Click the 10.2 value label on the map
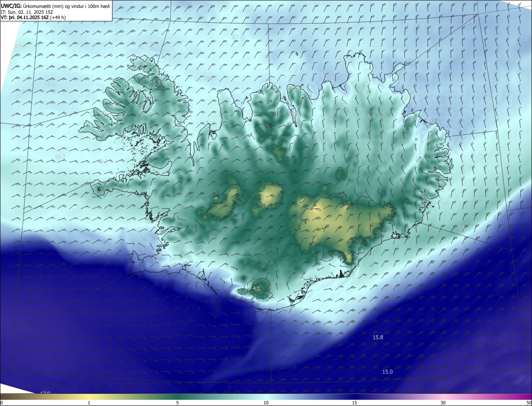 click(x=102, y=162)
